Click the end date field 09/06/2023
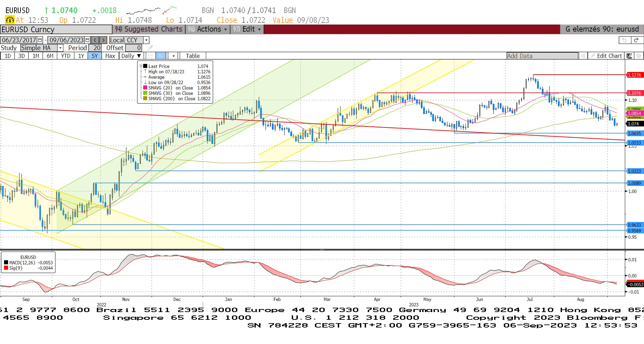644x344 pixels. click(66, 40)
